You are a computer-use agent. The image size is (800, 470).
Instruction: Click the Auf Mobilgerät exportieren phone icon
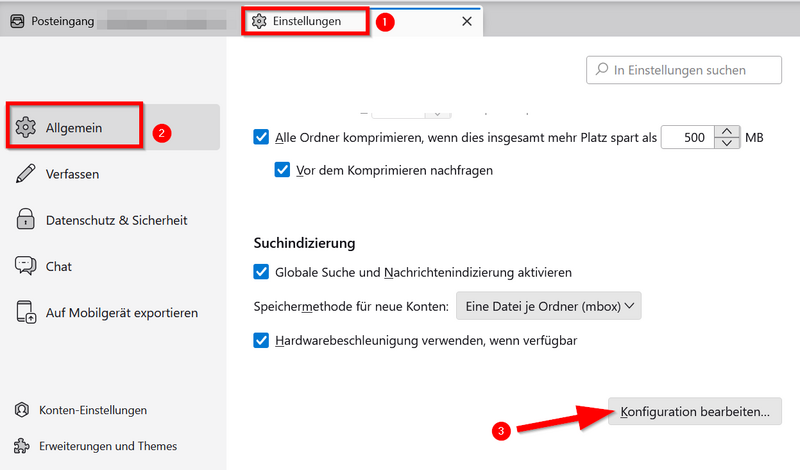point(26,312)
